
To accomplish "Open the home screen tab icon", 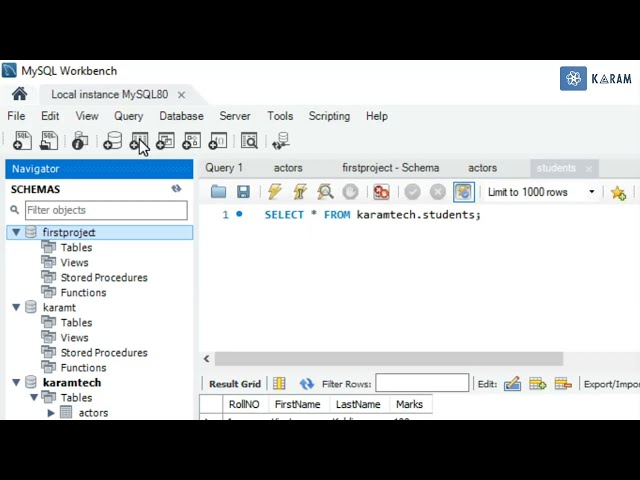I will pos(19,94).
